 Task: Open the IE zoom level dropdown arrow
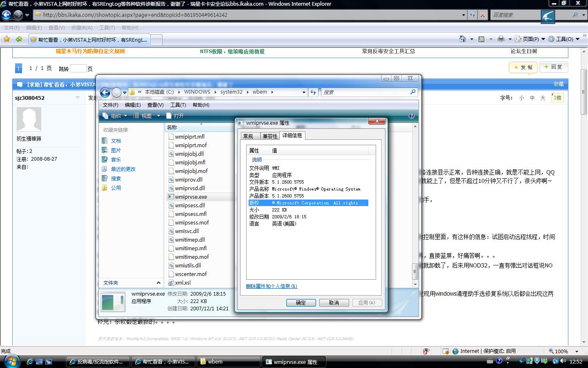pyautogui.click(x=577, y=351)
